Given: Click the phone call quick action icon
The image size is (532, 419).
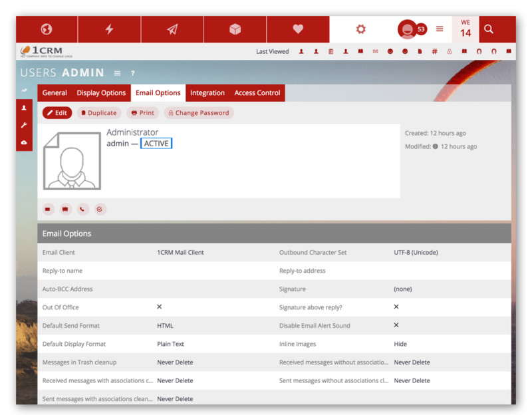Looking at the screenshot, I should click(82, 209).
